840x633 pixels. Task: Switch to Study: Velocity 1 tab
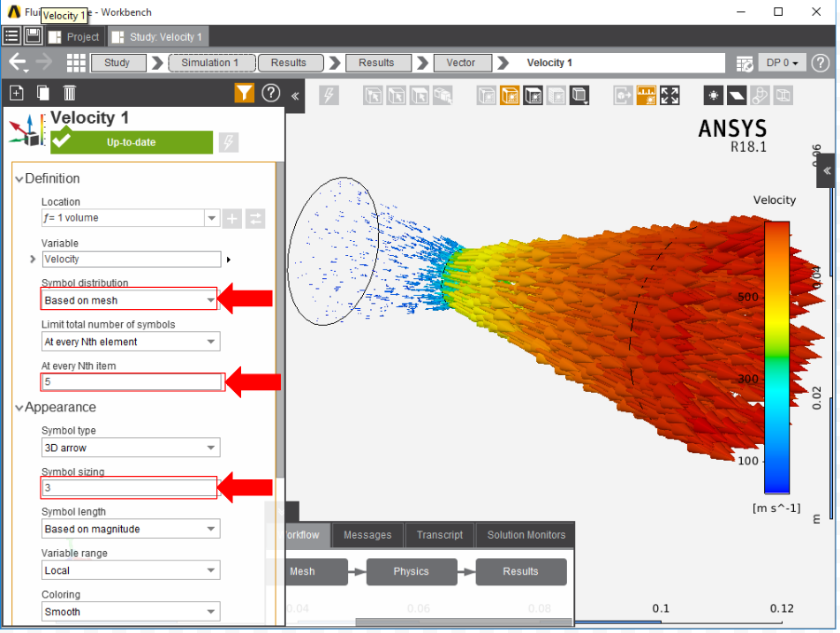[157, 37]
